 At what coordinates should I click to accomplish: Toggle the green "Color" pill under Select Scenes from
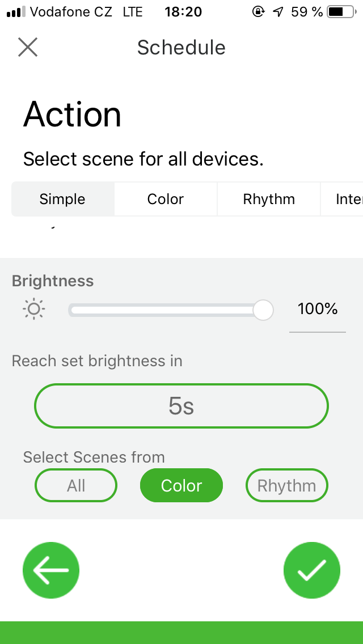(x=181, y=486)
